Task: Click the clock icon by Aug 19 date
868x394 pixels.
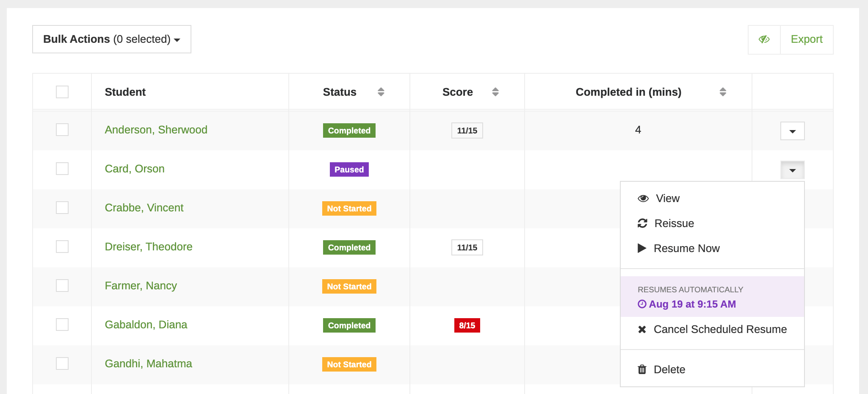Action: pyautogui.click(x=642, y=304)
